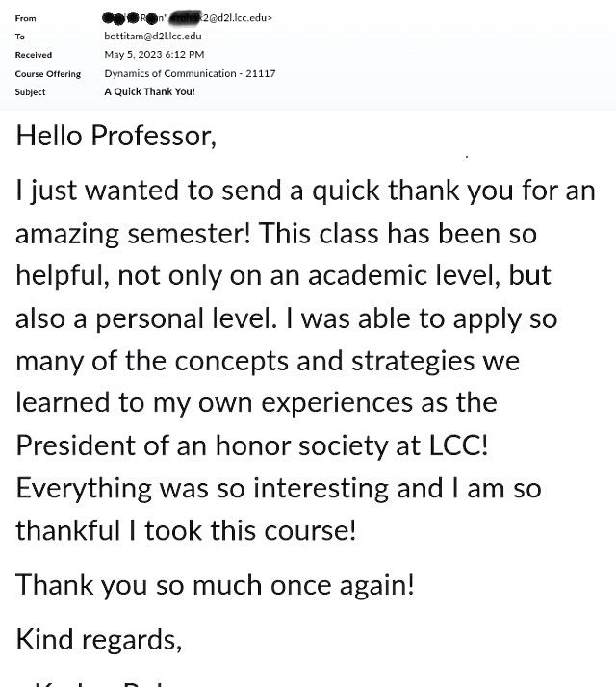
Task: Click the line starting 'I just wanted to send'
Action: (305, 191)
